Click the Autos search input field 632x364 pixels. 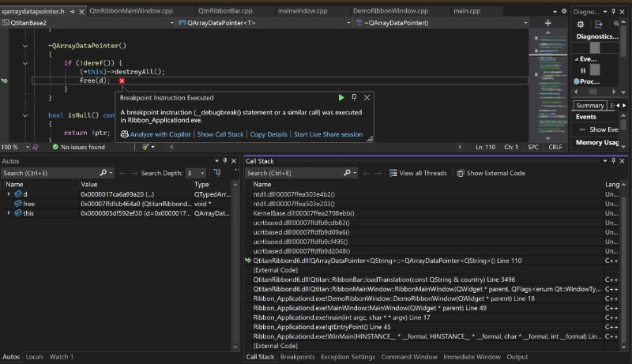coord(51,173)
